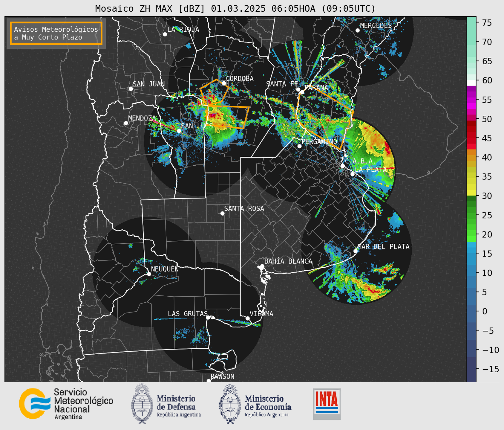Click the white 60 dBZ color band
Viewport: 504px width, 430px height.
(x=471, y=83)
